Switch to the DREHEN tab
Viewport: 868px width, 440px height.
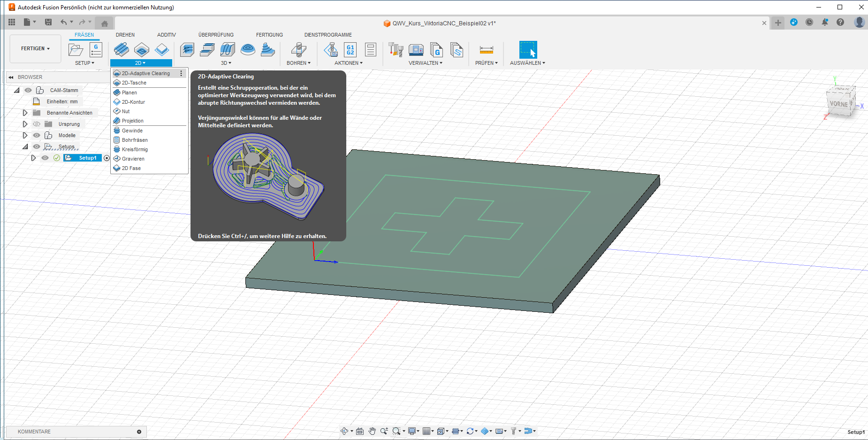coord(125,35)
